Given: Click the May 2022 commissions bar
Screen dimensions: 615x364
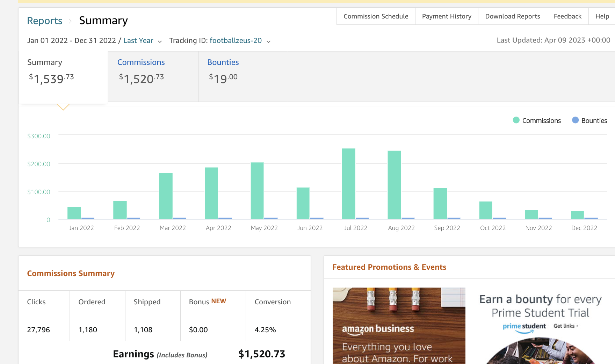Looking at the screenshot, I should pos(257,191).
